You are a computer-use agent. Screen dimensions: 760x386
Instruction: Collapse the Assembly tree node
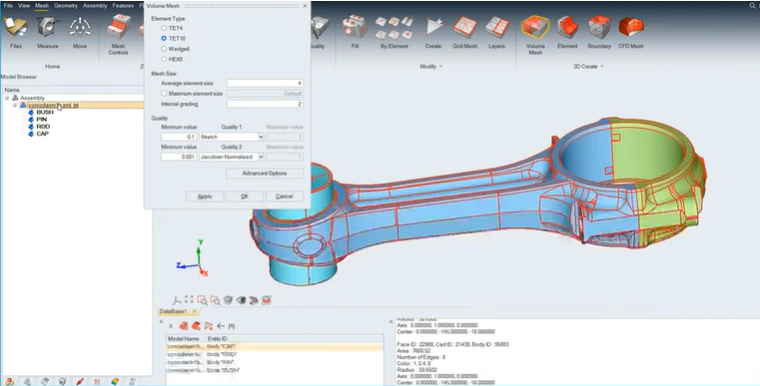(7, 98)
